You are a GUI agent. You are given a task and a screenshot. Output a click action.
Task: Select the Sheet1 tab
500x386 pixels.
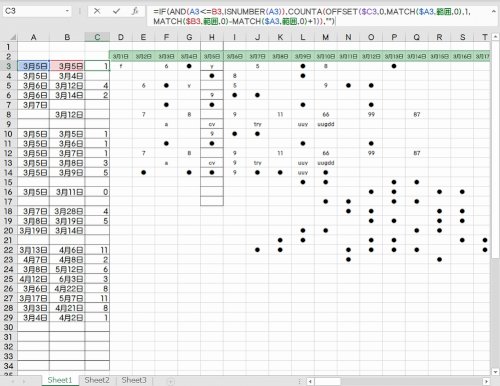(x=60, y=380)
